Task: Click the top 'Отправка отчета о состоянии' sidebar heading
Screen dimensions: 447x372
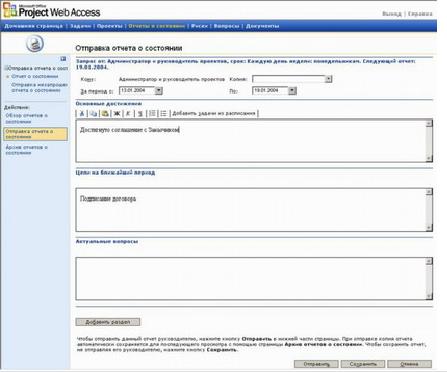Action: pos(38,68)
